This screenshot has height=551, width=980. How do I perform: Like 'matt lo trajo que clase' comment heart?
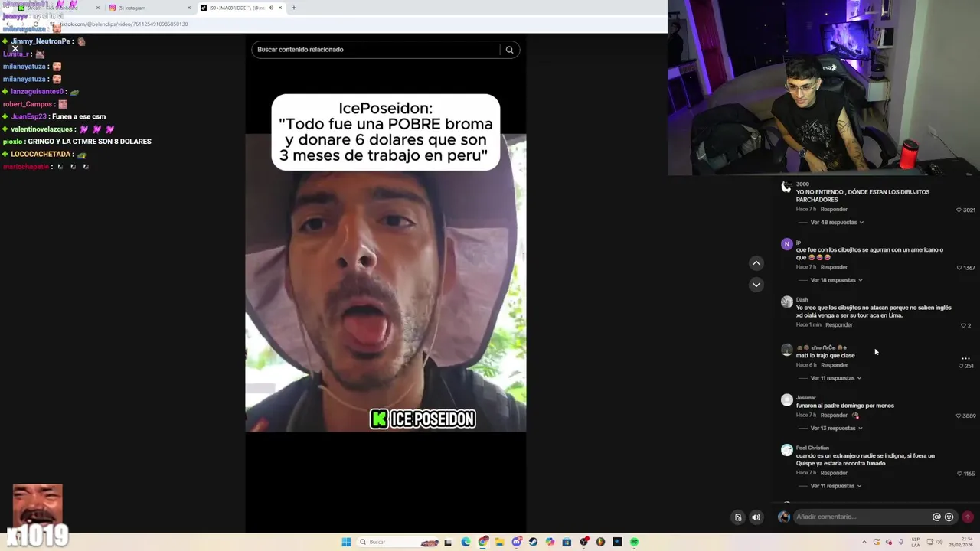961,366
